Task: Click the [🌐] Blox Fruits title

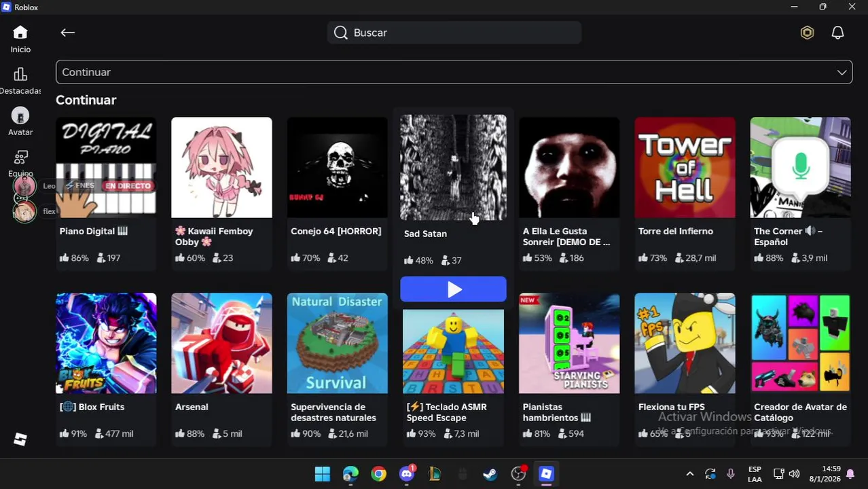Action: click(x=92, y=407)
